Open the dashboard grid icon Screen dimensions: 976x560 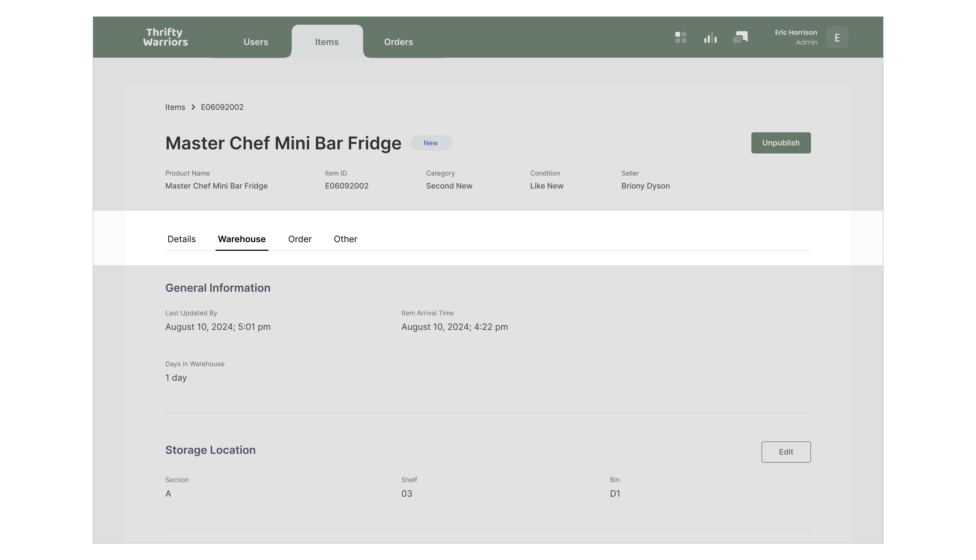pyautogui.click(x=681, y=37)
